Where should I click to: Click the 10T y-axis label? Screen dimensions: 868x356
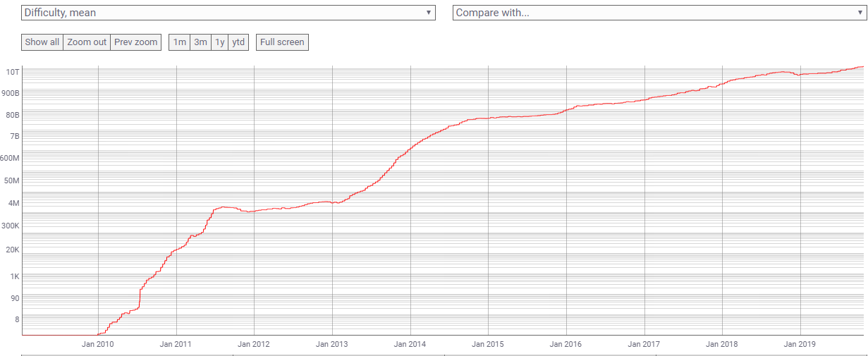tap(13, 72)
